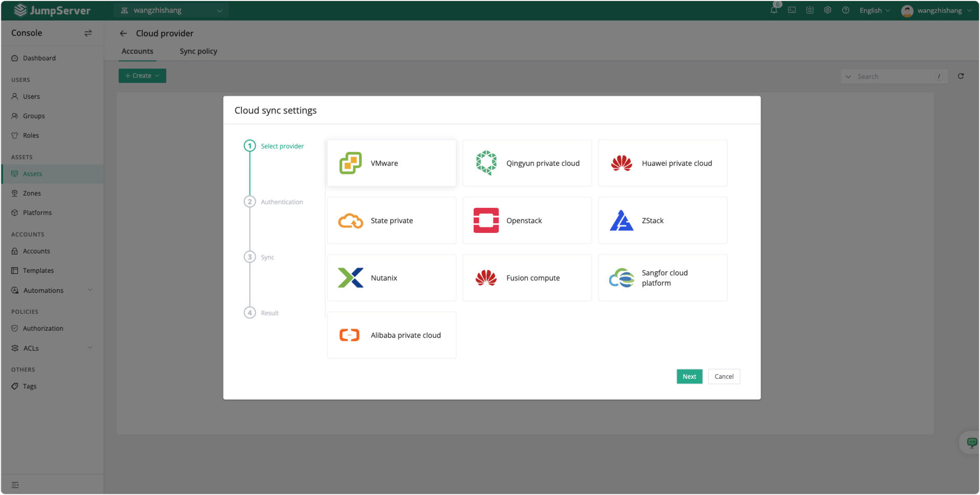The width and height of the screenshot is (980, 495).
Task: Cancel the cloud sync settings dialog
Action: 724,376
